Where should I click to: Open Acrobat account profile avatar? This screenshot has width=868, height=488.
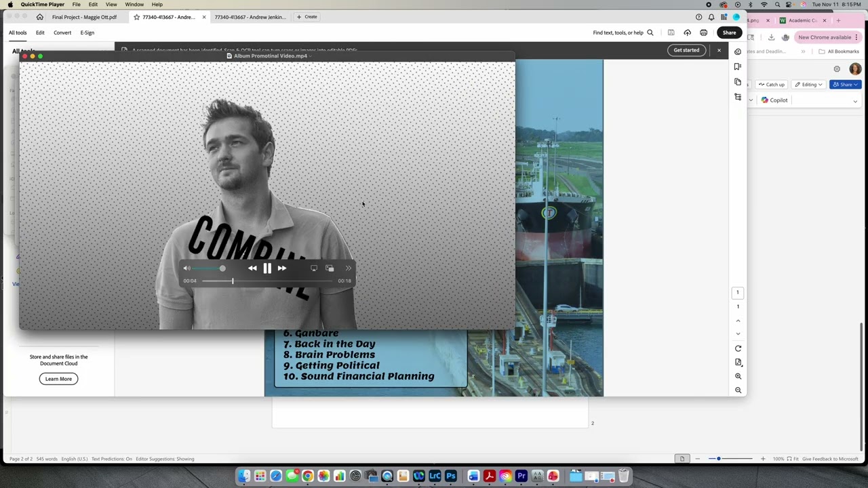[x=736, y=17]
